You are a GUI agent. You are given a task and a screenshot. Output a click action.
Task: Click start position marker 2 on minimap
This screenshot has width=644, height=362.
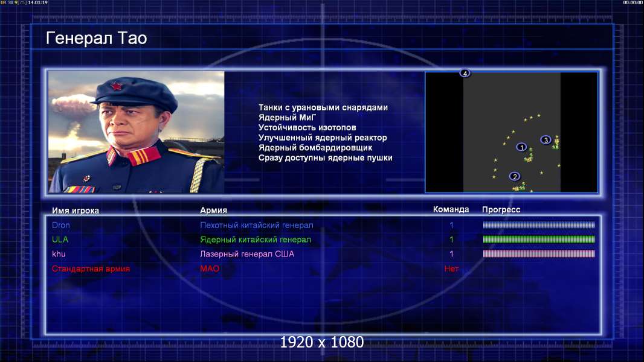(515, 176)
